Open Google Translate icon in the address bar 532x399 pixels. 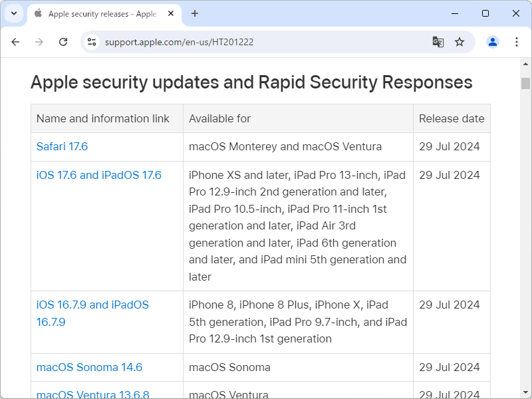(x=438, y=41)
